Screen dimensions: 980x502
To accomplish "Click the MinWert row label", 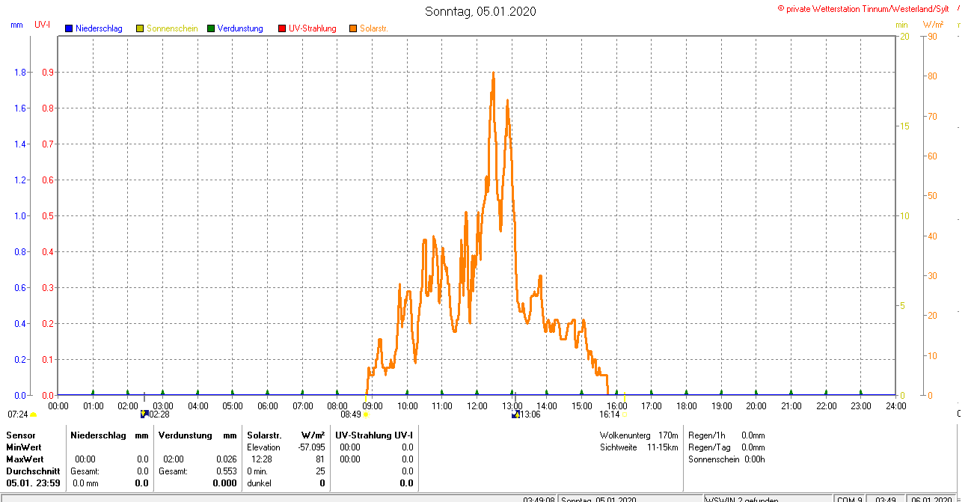I will click(25, 447).
